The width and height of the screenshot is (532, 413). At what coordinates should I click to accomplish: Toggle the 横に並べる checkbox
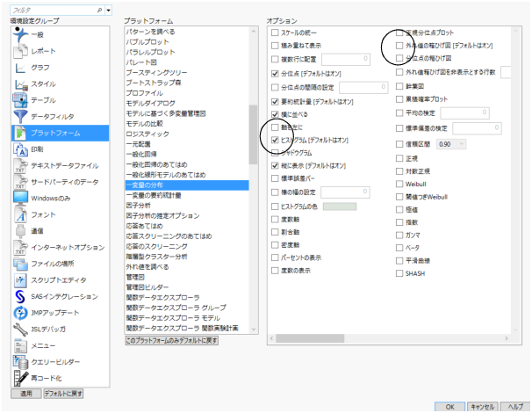click(x=275, y=114)
